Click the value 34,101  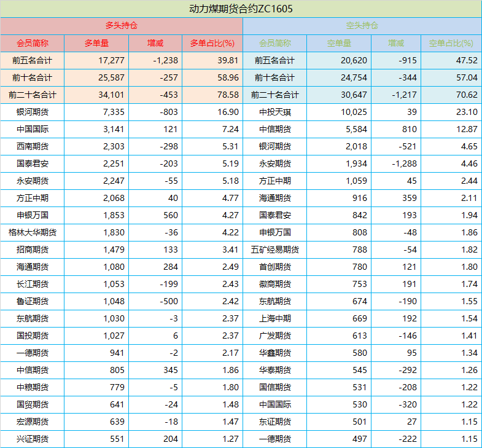pyautogui.click(x=111, y=95)
